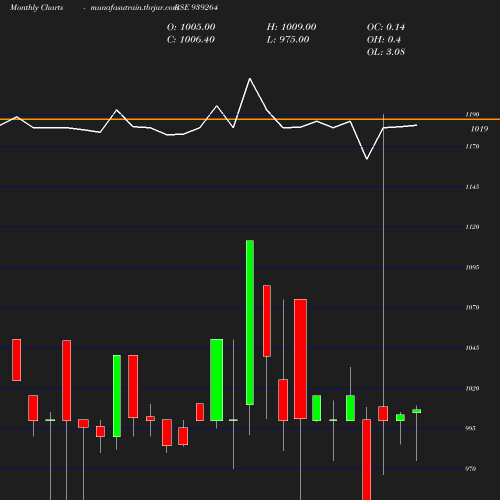Select the 1019 current price label

(479, 129)
